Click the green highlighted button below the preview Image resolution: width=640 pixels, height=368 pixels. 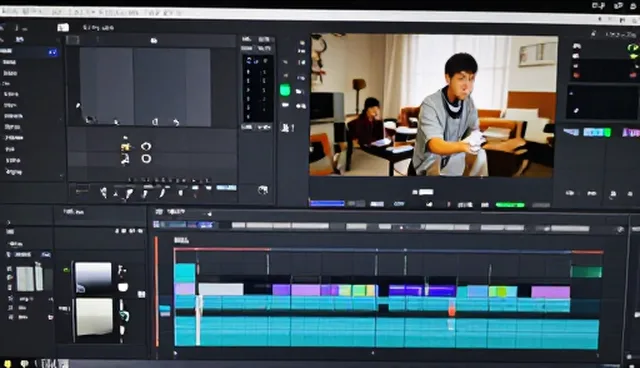click(510, 205)
